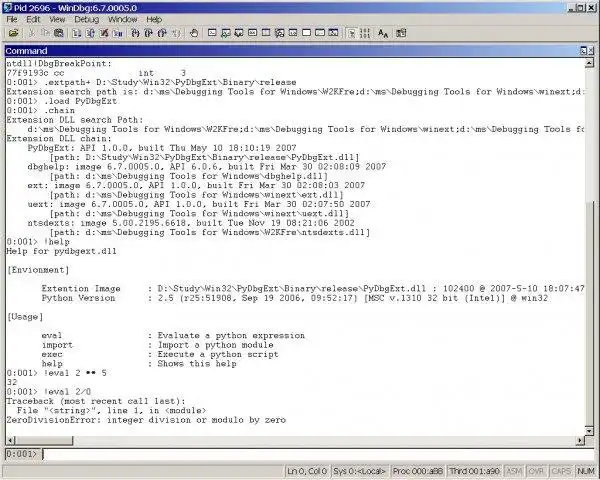The height and width of the screenshot is (480, 600).
Task: Click the Break toolbar icon
Action: click(118, 33)
